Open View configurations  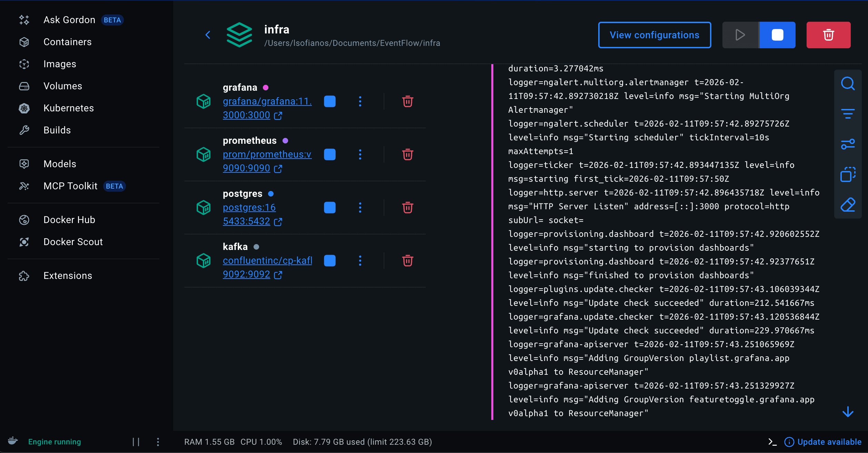(x=654, y=35)
